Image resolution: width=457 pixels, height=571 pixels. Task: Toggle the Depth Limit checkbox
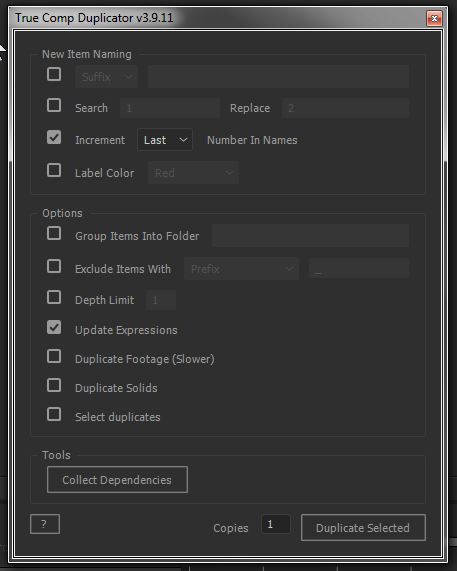(x=54, y=297)
